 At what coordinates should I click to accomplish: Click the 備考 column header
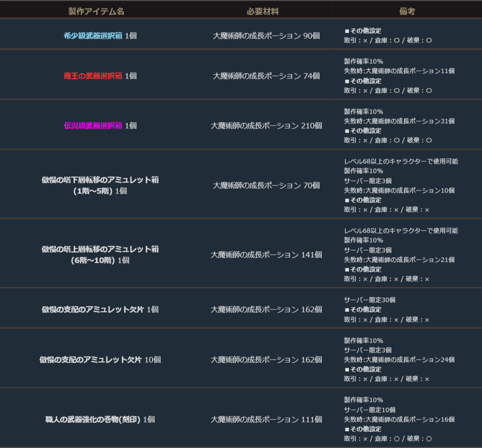pos(407,11)
